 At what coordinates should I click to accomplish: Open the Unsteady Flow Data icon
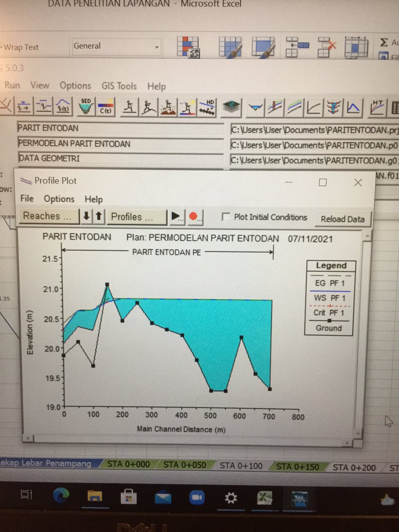63,106
